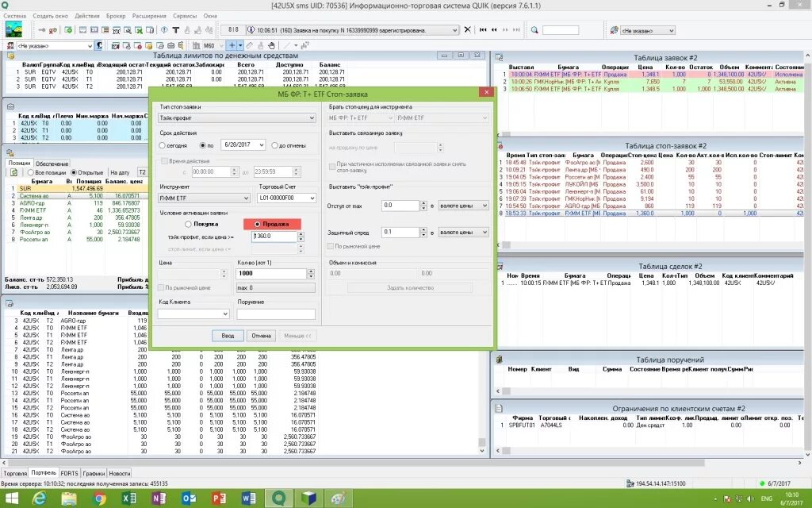
Task: Select the 'сегодня' radio button
Action: click(163, 146)
